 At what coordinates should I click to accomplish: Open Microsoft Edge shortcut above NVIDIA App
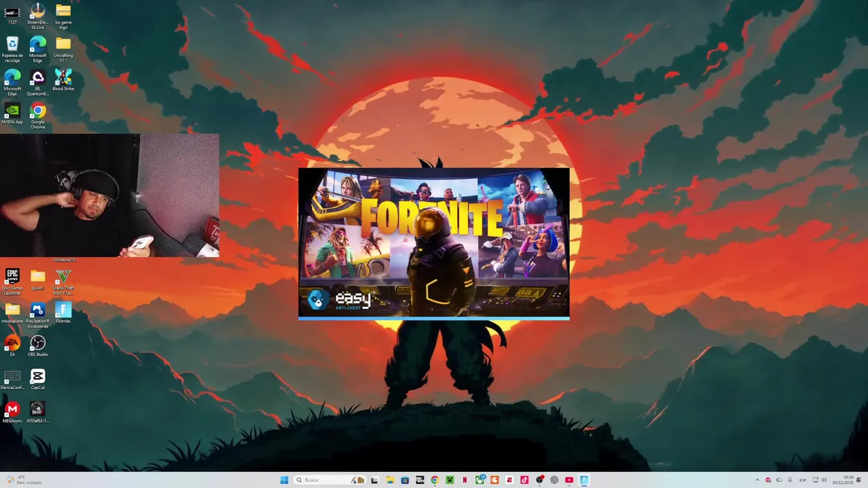(x=12, y=81)
